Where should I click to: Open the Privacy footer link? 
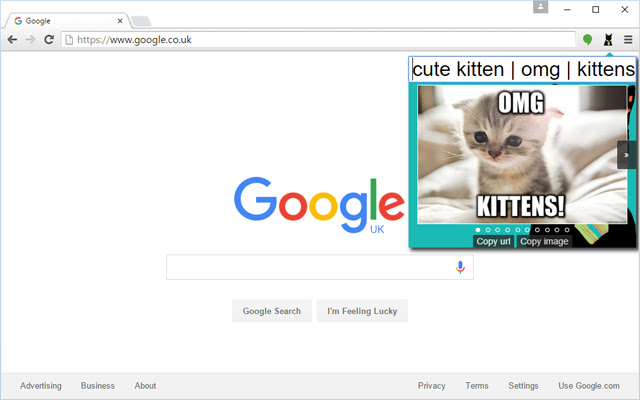431,386
